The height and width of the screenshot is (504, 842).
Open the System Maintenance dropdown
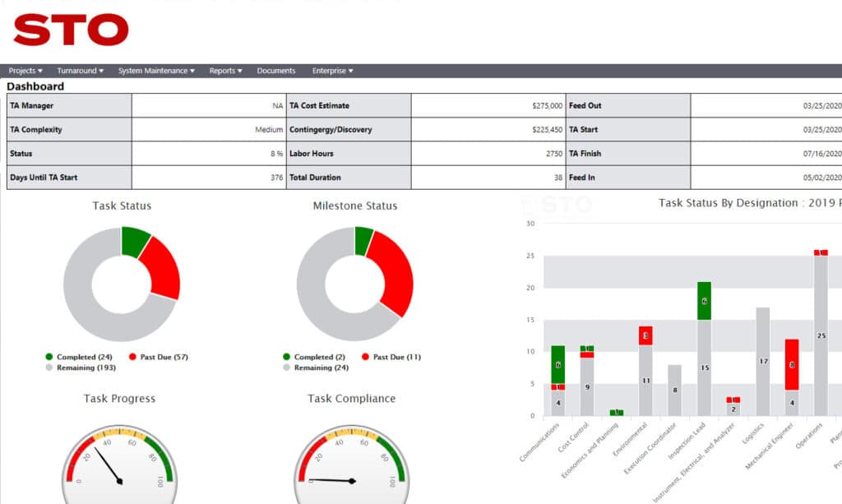(x=156, y=71)
